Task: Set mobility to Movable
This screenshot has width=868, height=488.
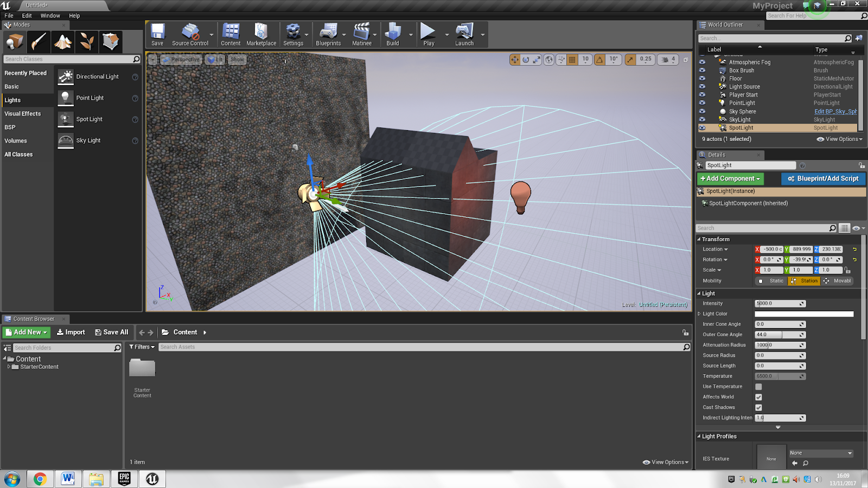Action: point(837,281)
